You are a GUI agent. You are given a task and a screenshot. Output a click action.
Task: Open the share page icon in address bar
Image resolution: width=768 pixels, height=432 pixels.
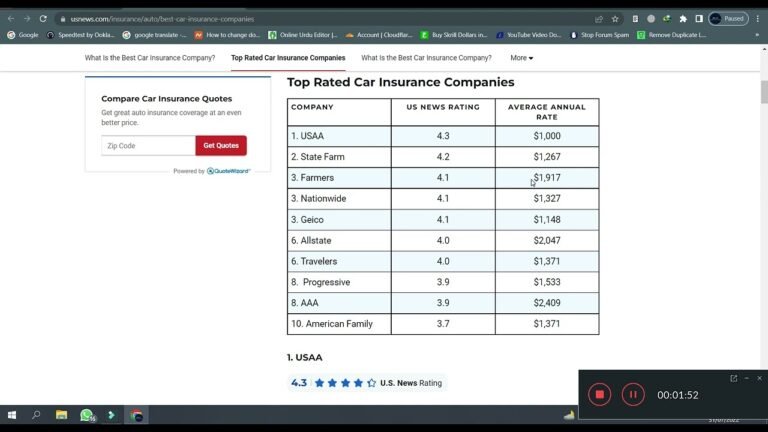click(599, 19)
